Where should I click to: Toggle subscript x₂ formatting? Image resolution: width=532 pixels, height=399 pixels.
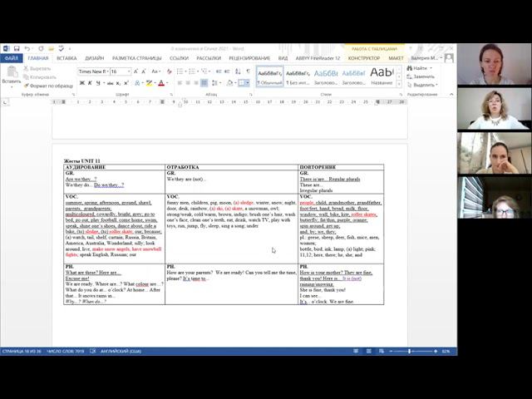118,83
